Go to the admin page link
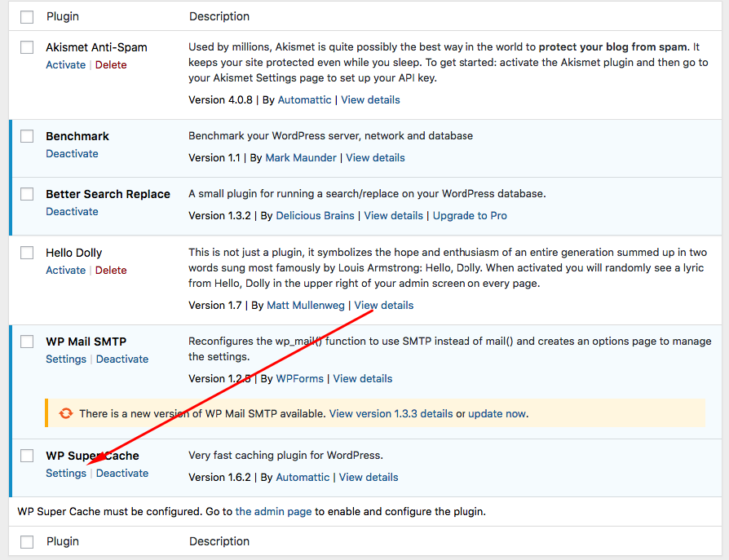 click(x=273, y=512)
